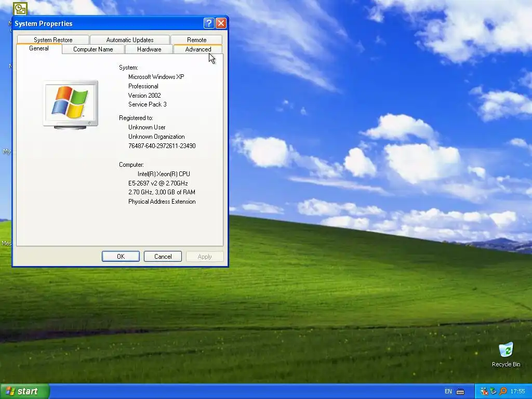Click the desktop icon above System Properties

(20, 9)
